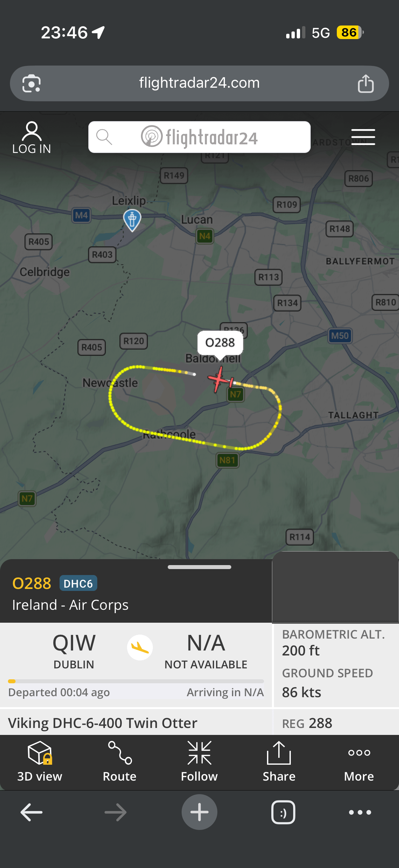Tap the camera scan icon in address bar

coord(31,83)
